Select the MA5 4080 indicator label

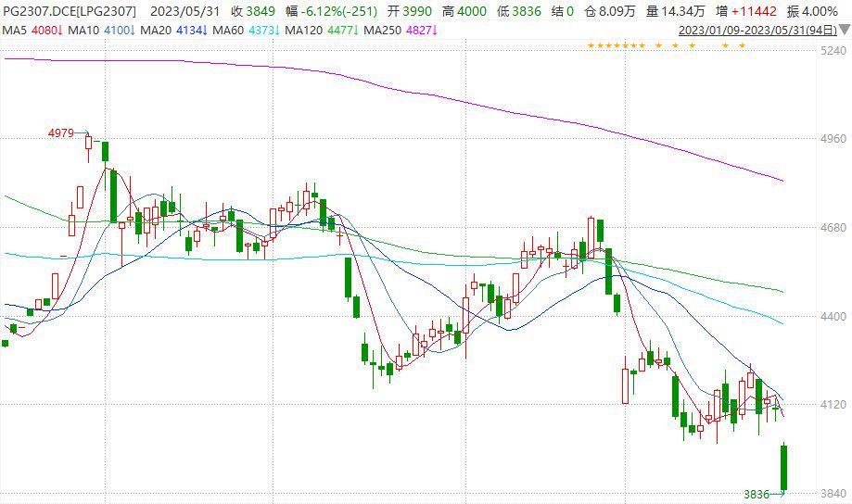point(32,31)
